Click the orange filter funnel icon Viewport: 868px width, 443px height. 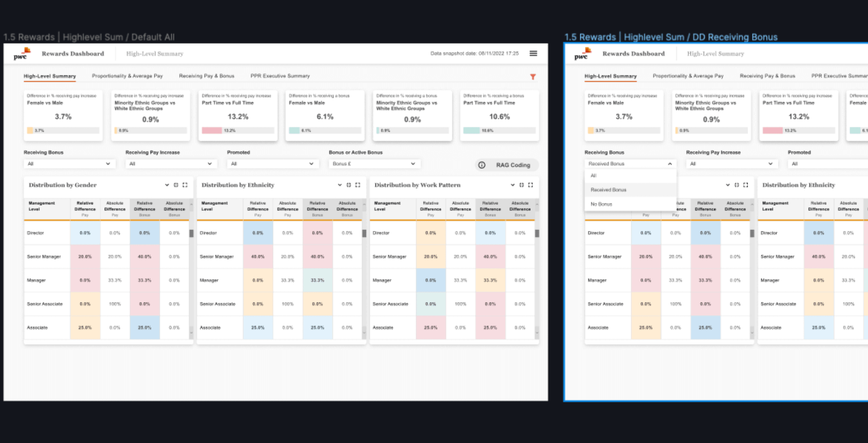tap(533, 77)
